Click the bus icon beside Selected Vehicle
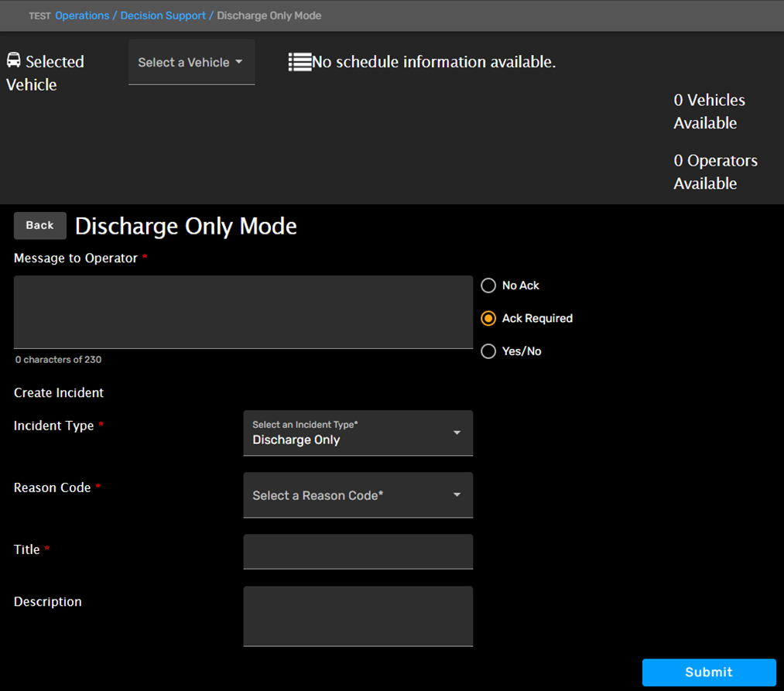 click(x=14, y=60)
